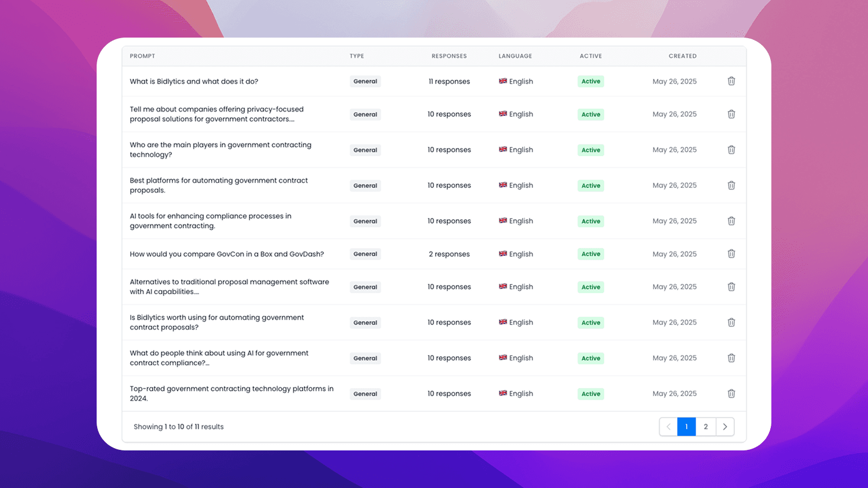Click the PROMPT column header

(142, 56)
